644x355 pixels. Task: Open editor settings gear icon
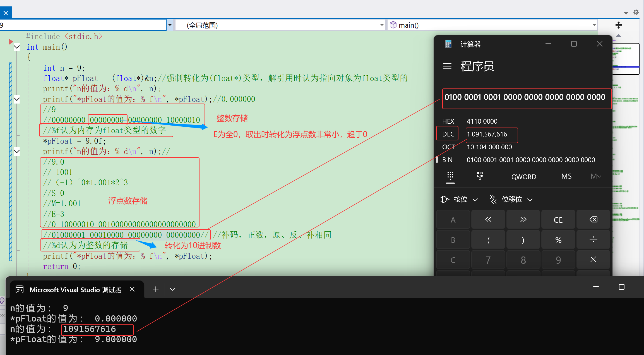[x=636, y=12]
